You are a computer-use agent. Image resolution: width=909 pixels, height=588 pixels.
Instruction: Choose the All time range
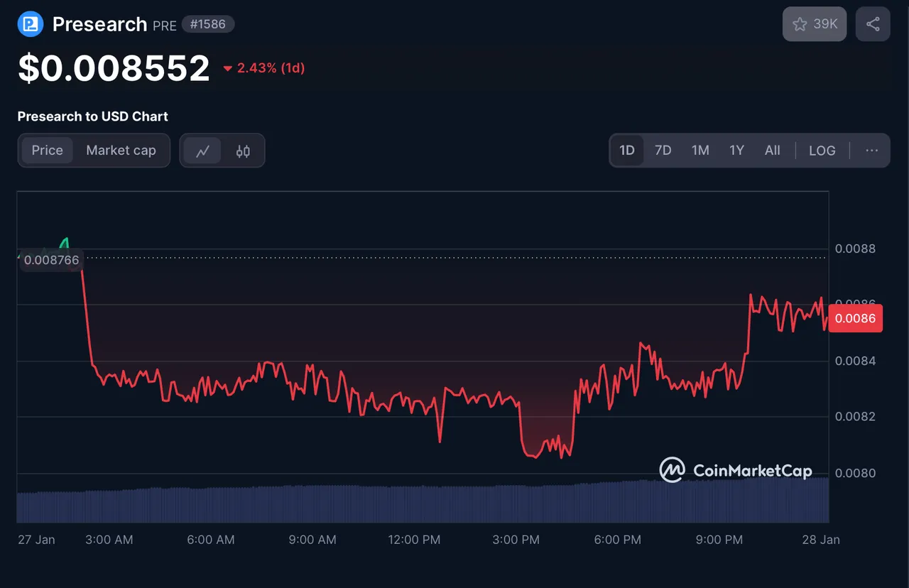773,151
